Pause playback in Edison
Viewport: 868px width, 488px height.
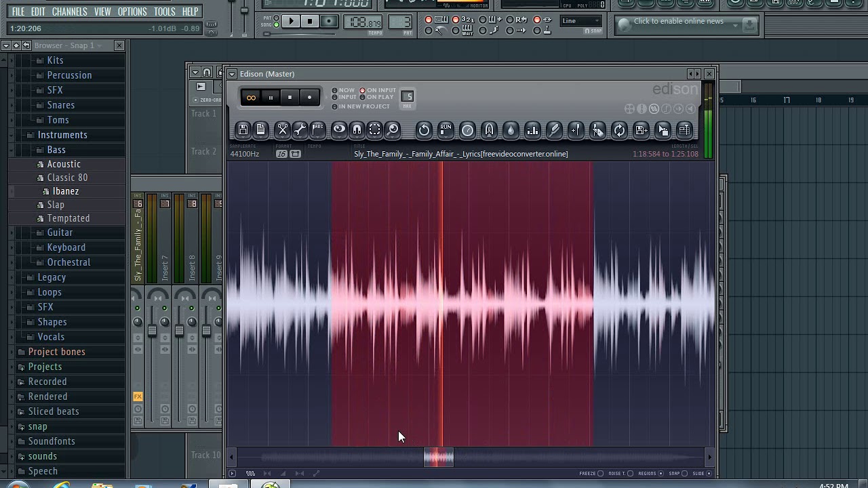[x=271, y=98]
